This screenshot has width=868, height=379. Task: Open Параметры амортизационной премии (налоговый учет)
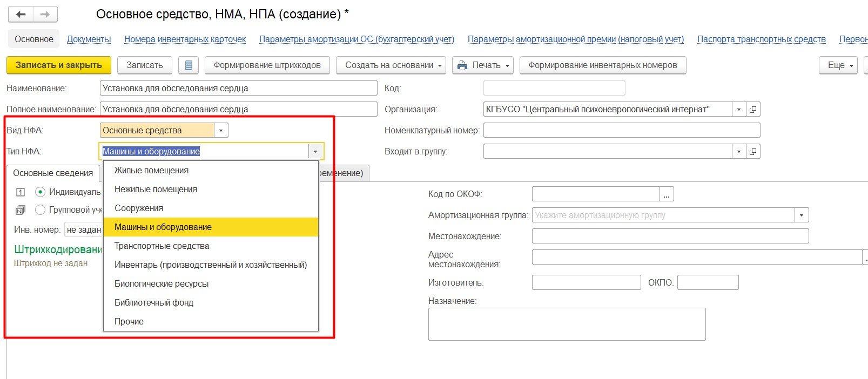pyautogui.click(x=576, y=39)
